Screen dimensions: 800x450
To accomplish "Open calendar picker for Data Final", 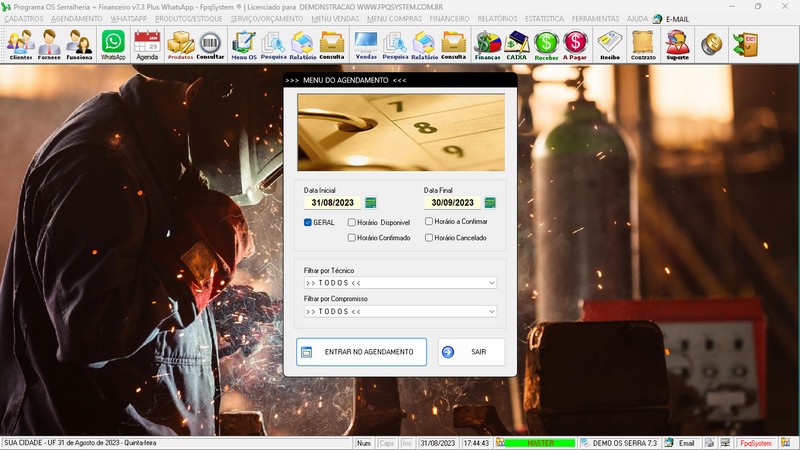I will coord(490,203).
